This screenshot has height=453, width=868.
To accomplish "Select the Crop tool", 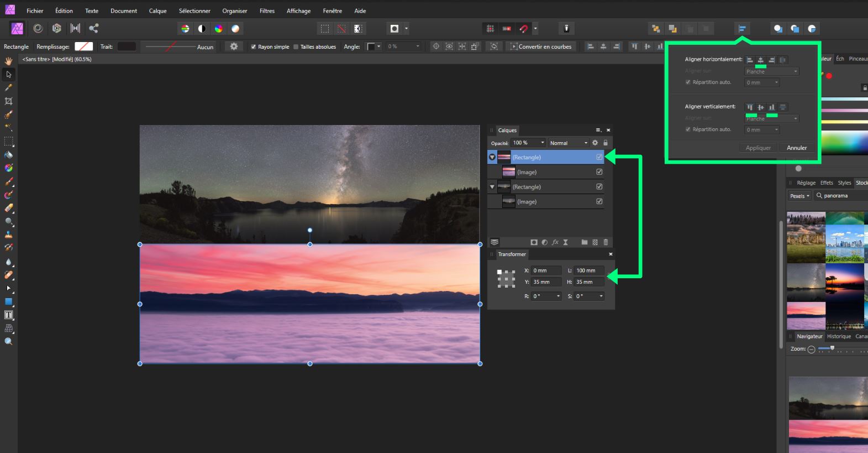I will click(8, 101).
